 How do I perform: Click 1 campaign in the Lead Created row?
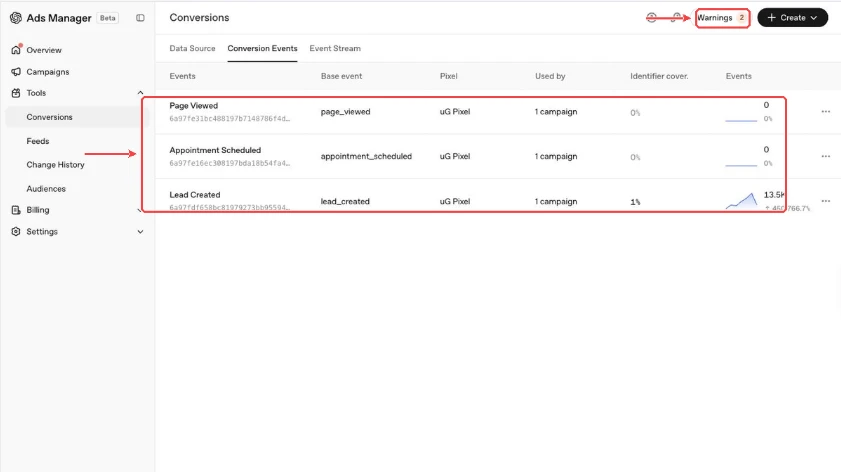click(556, 201)
